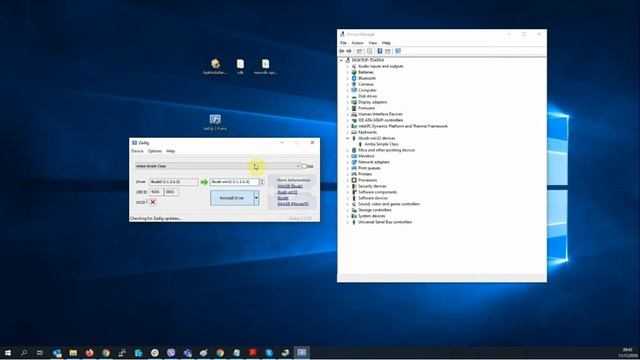Click the red X WCID indicator in Zadig
Viewport: 640px width, 360px height.
(153, 202)
